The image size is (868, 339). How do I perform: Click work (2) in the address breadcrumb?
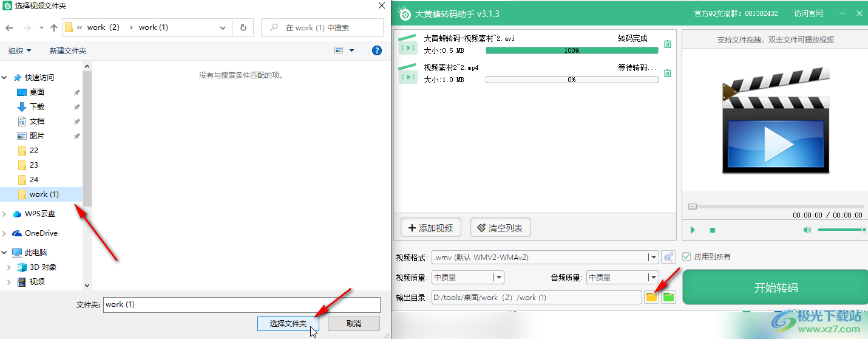(x=103, y=27)
